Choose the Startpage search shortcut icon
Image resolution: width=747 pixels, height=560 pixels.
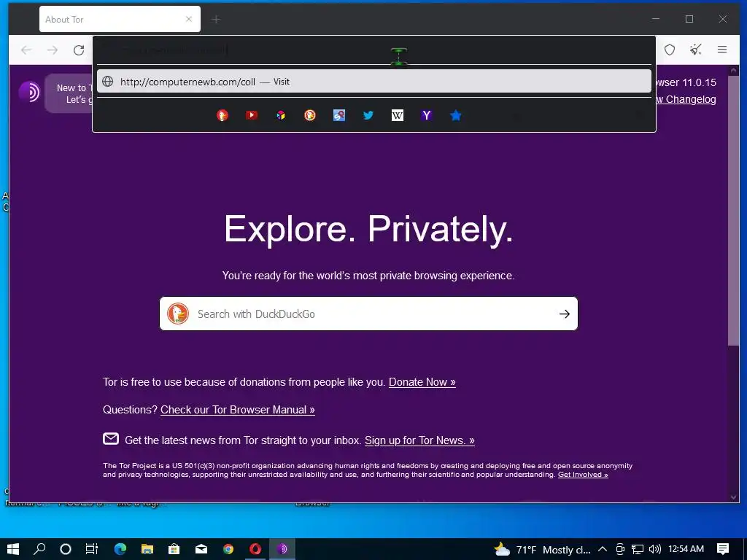tap(338, 115)
